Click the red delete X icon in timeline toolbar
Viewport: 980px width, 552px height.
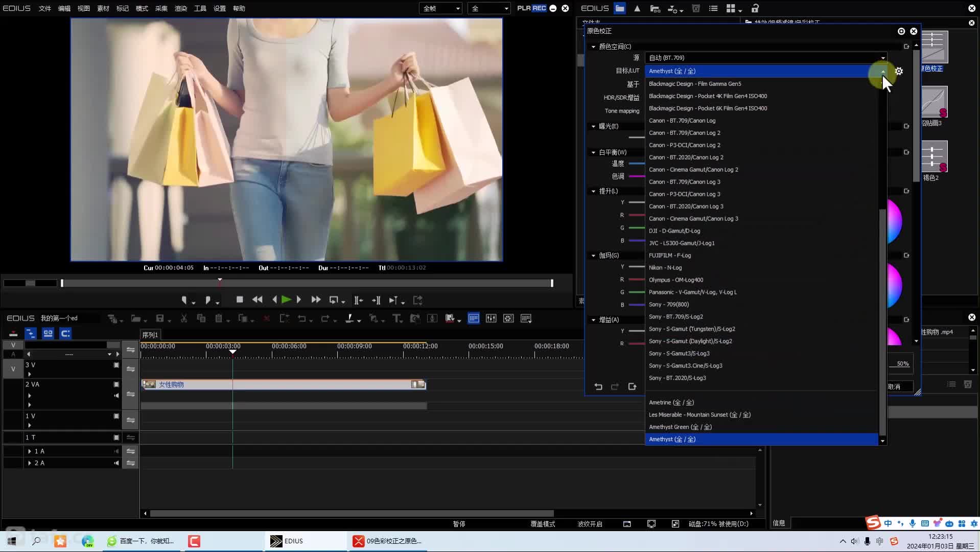(266, 318)
